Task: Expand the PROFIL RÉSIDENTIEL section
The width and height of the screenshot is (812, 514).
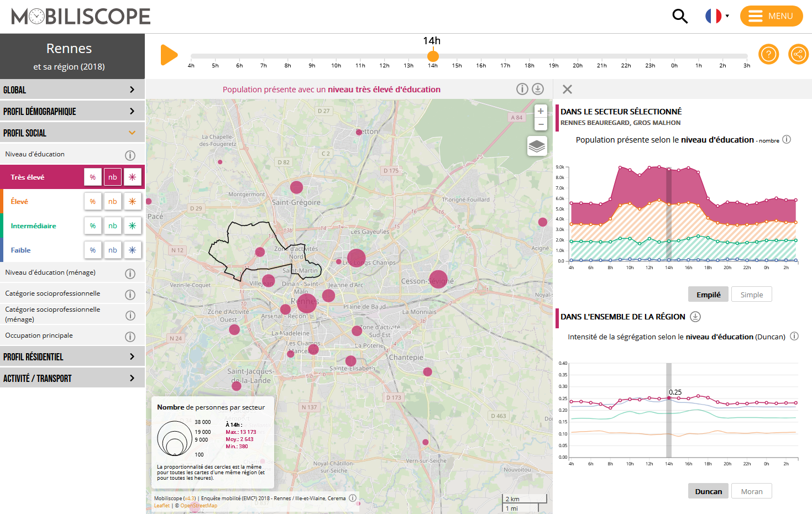Action: (72, 356)
